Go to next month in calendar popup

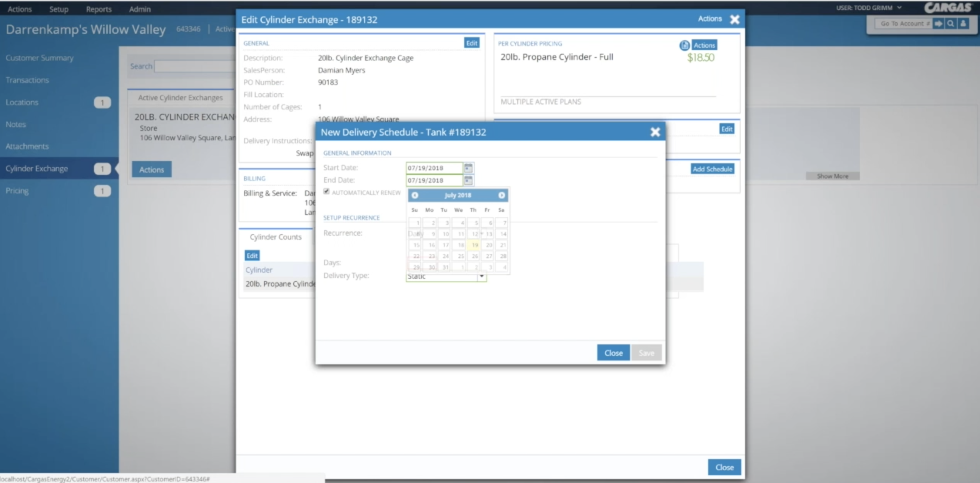click(x=501, y=195)
